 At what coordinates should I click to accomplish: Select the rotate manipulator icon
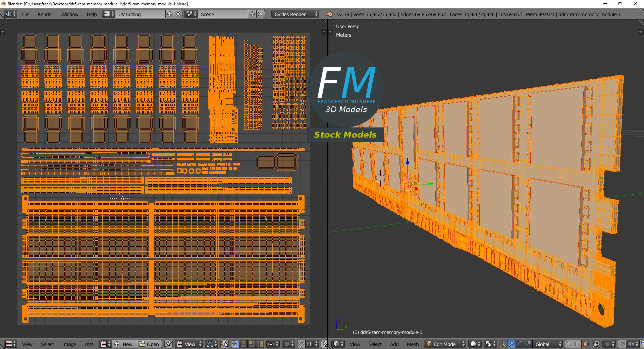pos(520,344)
